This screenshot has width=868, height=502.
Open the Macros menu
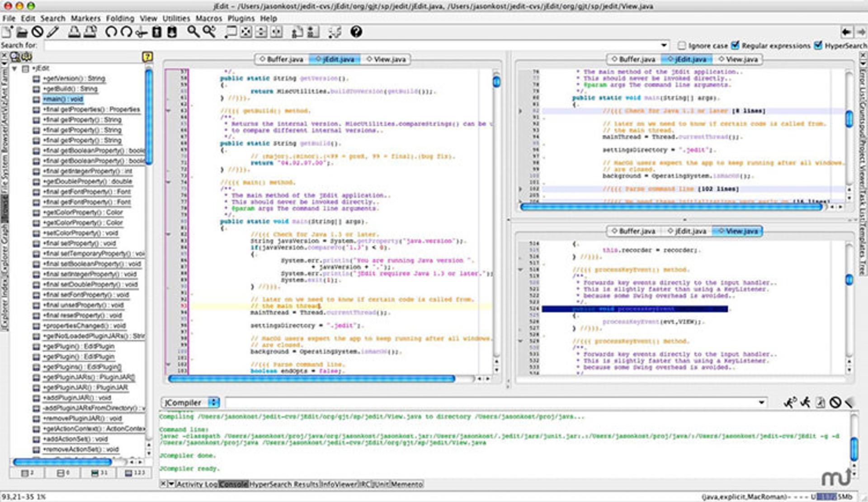(209, 19)
